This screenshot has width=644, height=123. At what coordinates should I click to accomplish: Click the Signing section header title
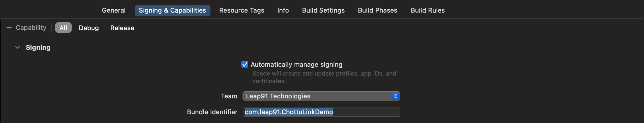pyautogui.click(x=38, y=47)
